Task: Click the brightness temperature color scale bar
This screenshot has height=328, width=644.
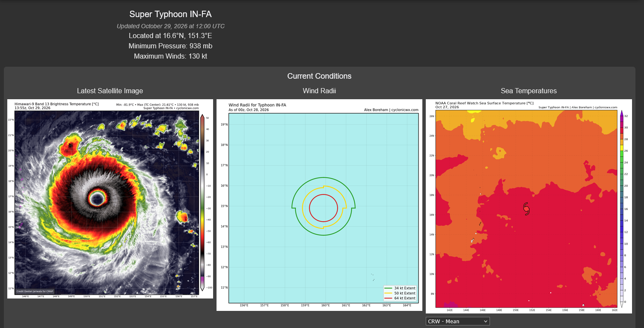Action: (202, 202)
